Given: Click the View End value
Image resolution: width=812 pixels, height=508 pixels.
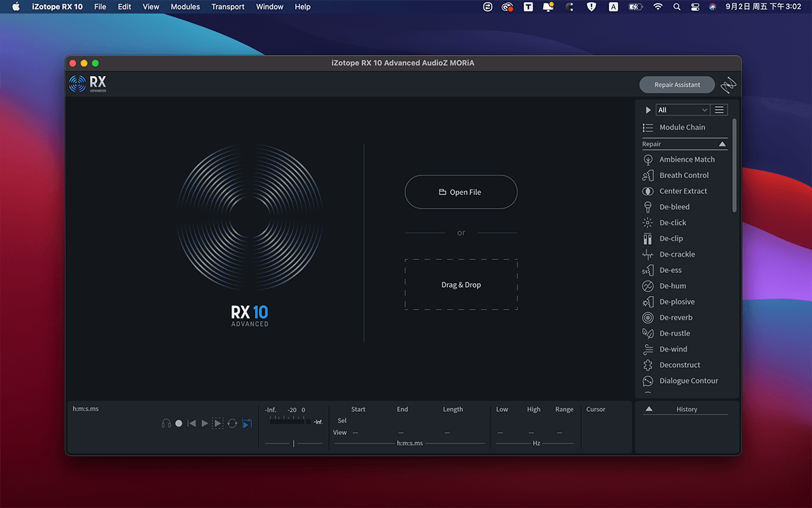Looking at the screenshot, I should point(401,432).
